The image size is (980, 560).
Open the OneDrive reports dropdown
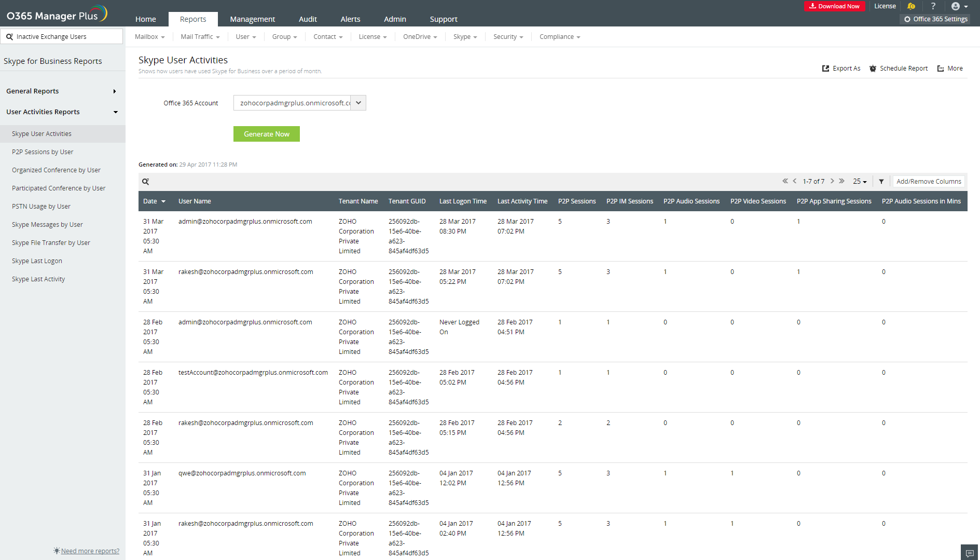pyautogui.click(x=420, y=37)
